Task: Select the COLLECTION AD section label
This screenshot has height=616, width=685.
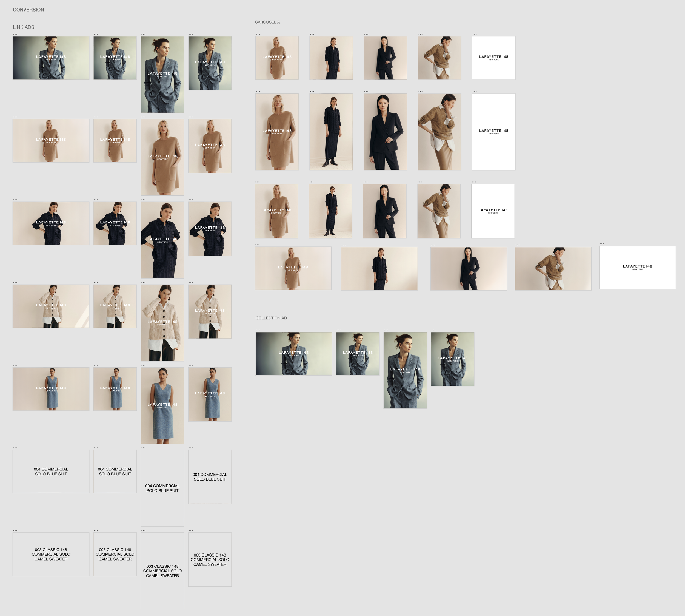Action: click(x=271, y=318)
